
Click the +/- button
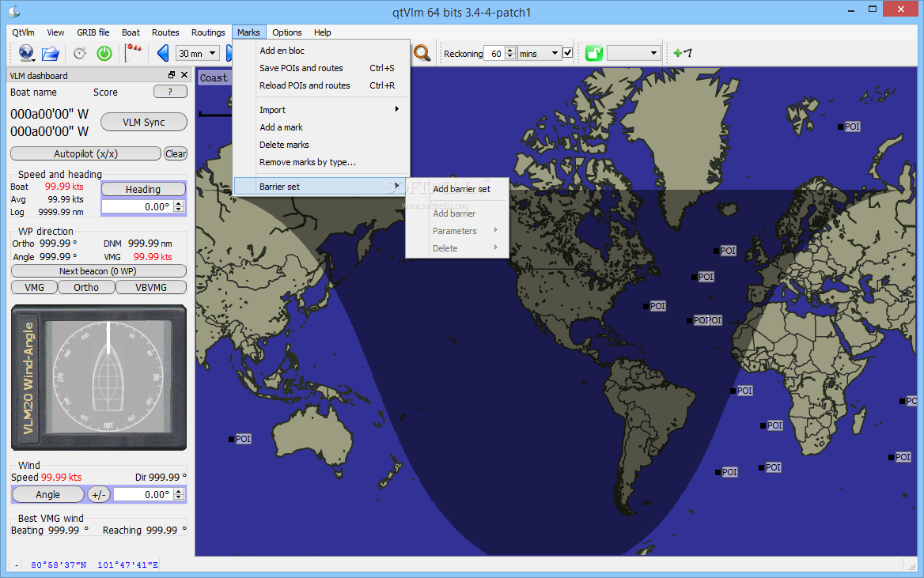click(x=99, y=494)
